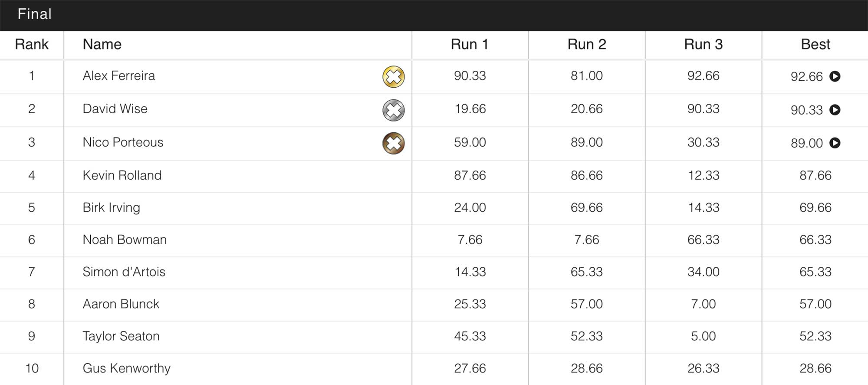
Task: Click Gus Kenworthy's name in the table
Action: point(126,369)
